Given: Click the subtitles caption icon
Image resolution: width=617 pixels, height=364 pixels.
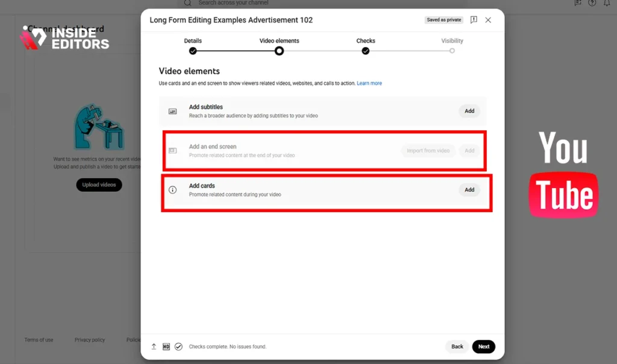Looking at the screenshot, I should point(172,111).
